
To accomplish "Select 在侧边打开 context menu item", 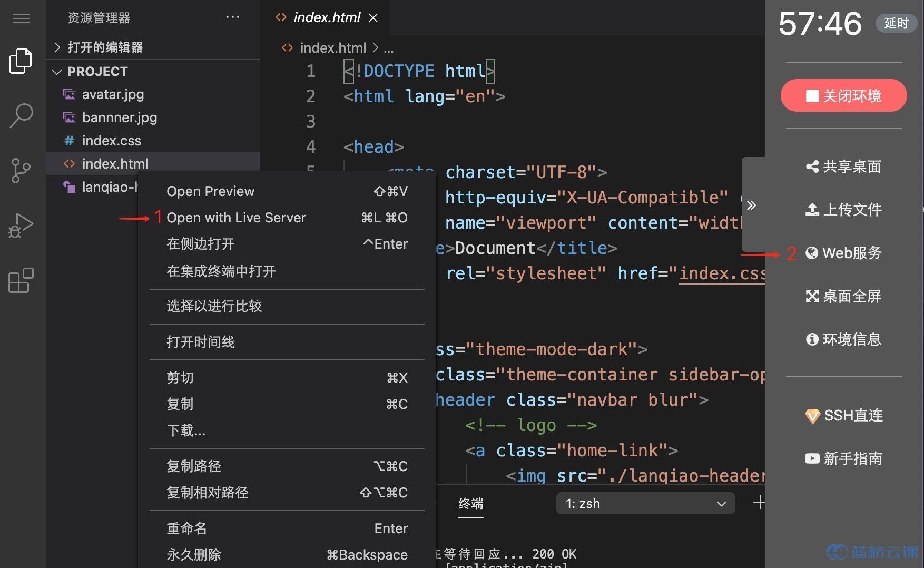I will coord(287,244).
